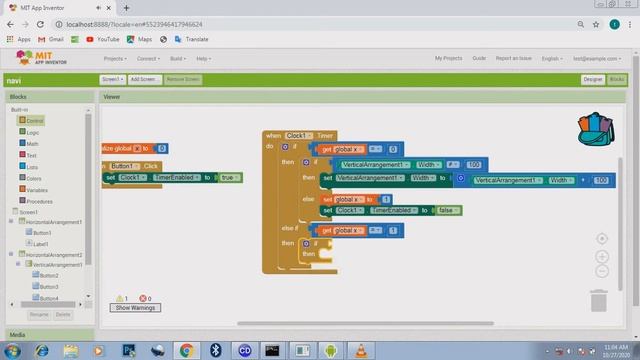
Task: Open the Connect menu
Action: (148, 59)
